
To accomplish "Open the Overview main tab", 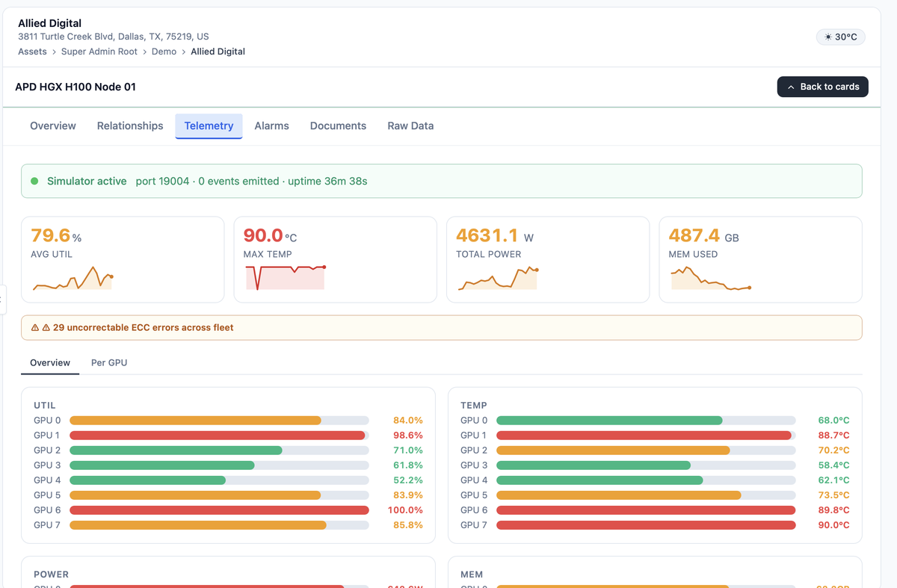I will (x=53, y=126).
